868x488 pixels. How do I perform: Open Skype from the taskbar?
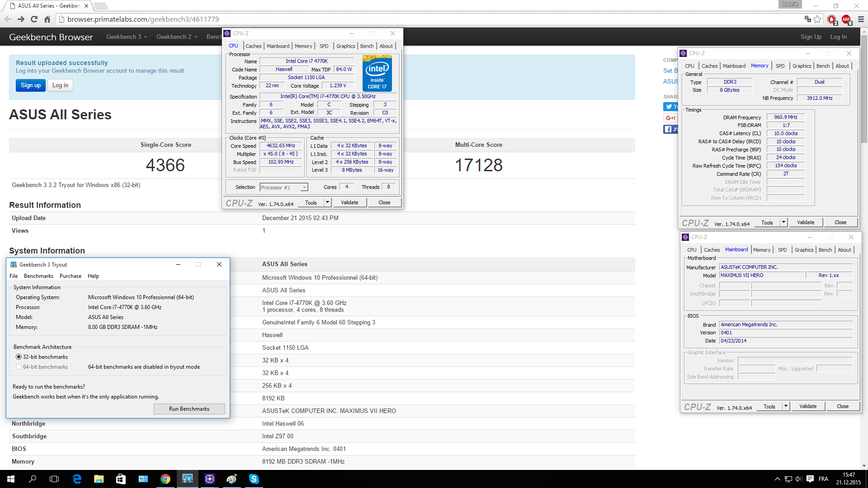[x=254, y=479]
